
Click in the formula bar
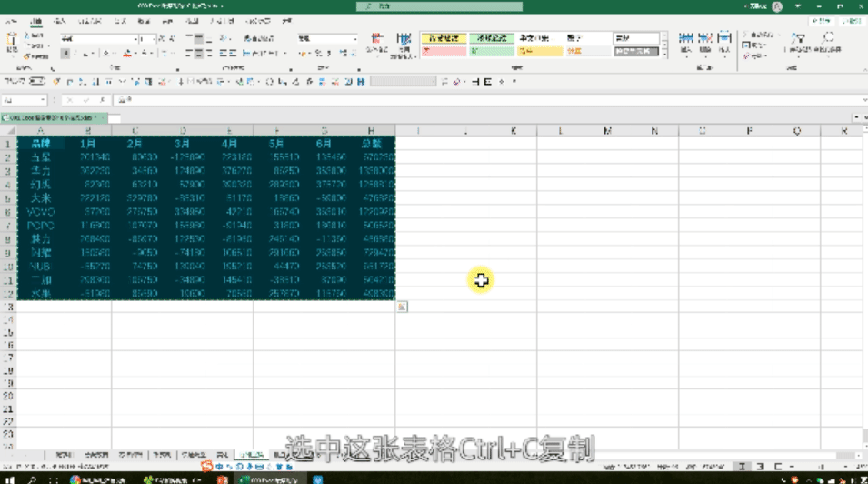(487, 100)
